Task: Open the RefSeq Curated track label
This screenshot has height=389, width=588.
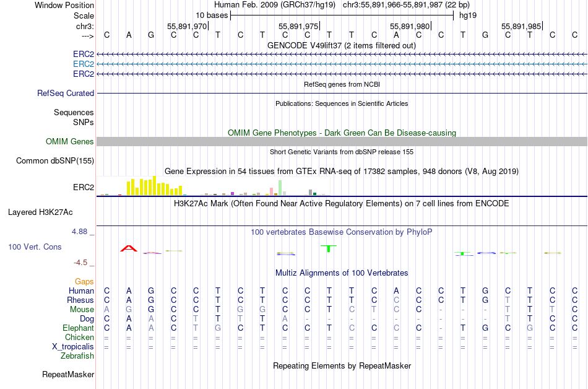Action: tap(66, 93)
